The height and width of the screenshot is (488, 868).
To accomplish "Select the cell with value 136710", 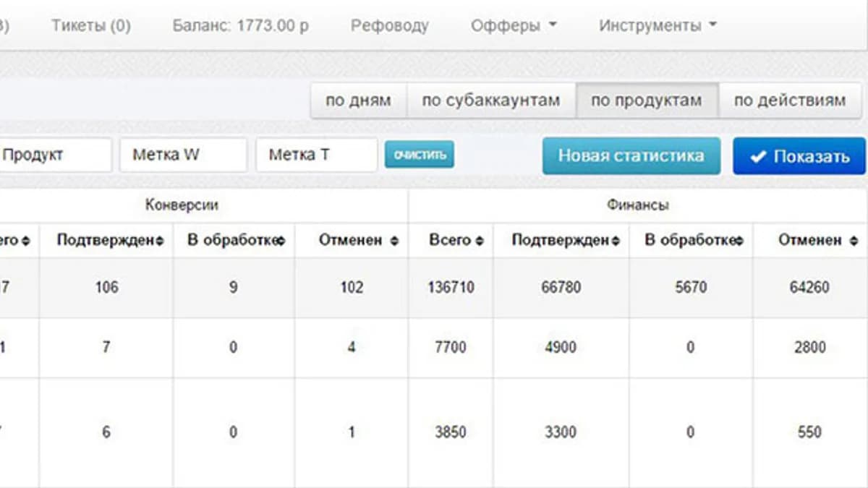I will coord(451,287).
